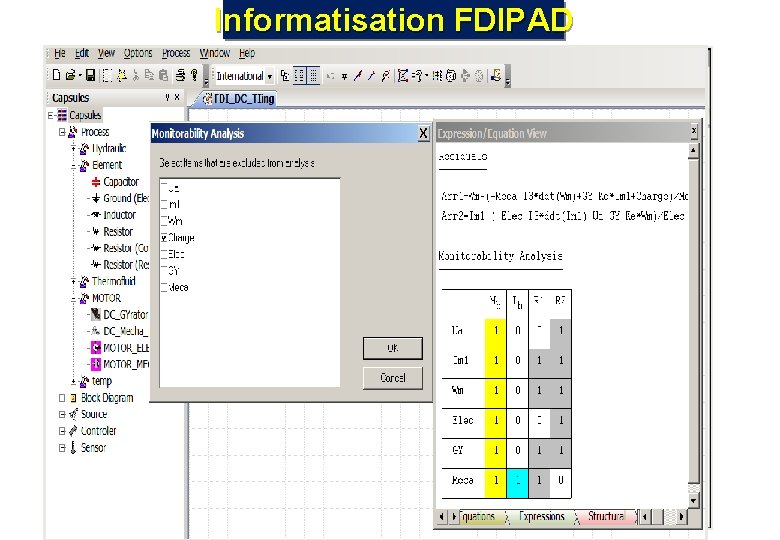Click Cancel in Monitorability Analysis dialog

click(x=392, y=378)
